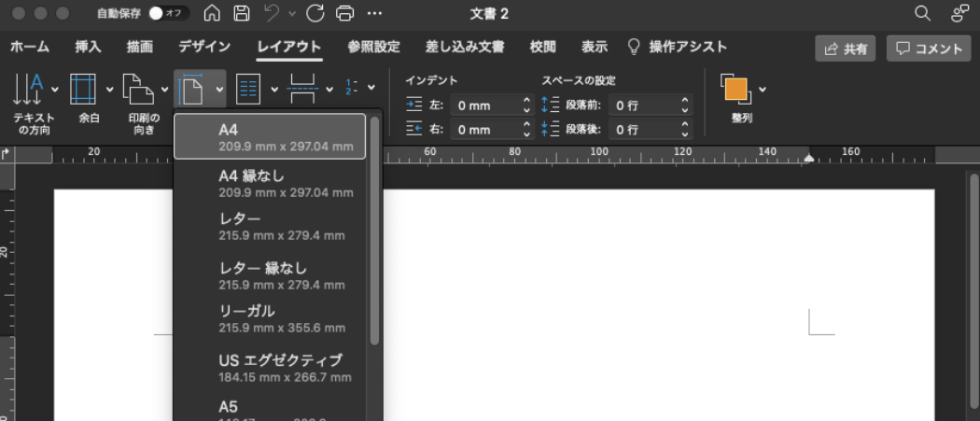Toggle the 自動保存 autosave switch

click(169, 13)
